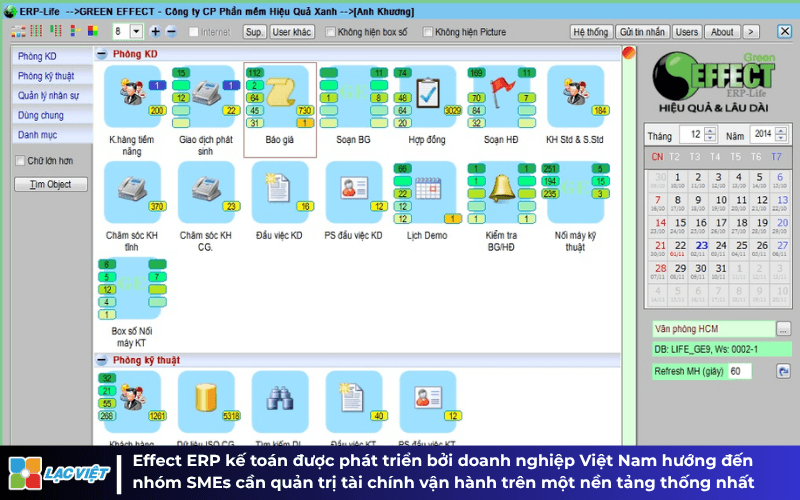The height and width of the screenshot is (500, 800).
Task: Collapse the Phòng KD section
Action: pyautogui.click(x=102, y=54)
